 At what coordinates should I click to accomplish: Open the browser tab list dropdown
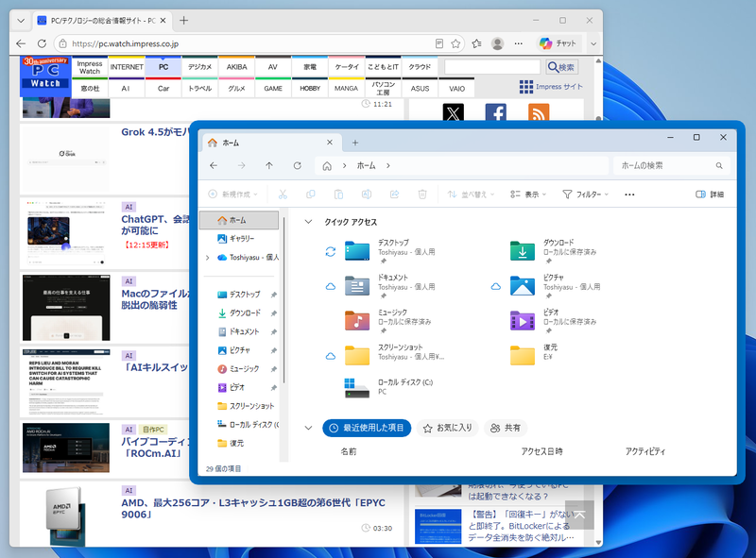tap(21, 21)
